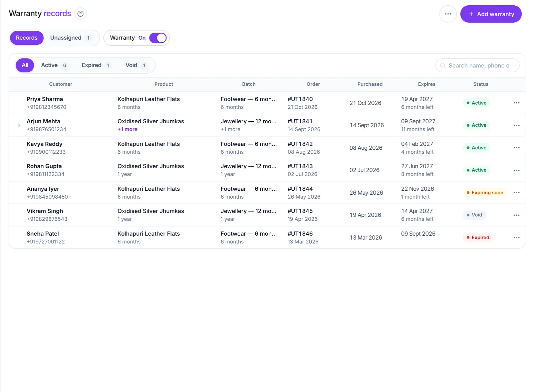The width and height of the screenshot is (534, 392).
Task: Click the +1 more product link
Action: click(x=127, y=129)
